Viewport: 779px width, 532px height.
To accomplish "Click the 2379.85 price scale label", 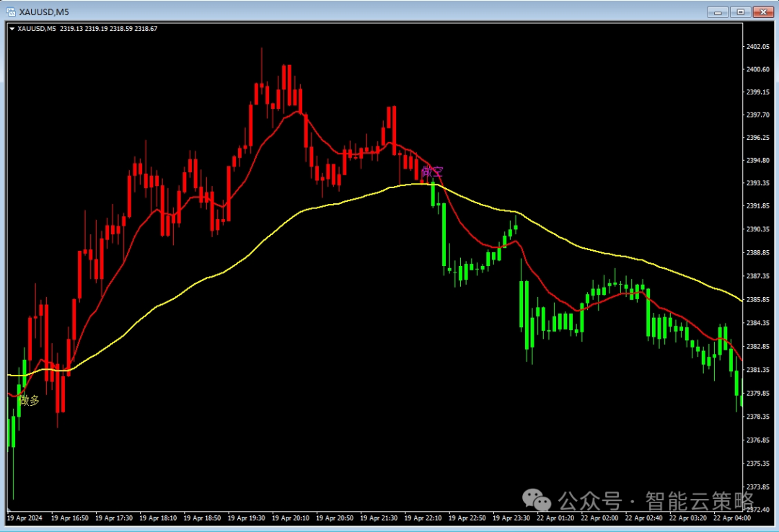I will (x=757, y=393).
